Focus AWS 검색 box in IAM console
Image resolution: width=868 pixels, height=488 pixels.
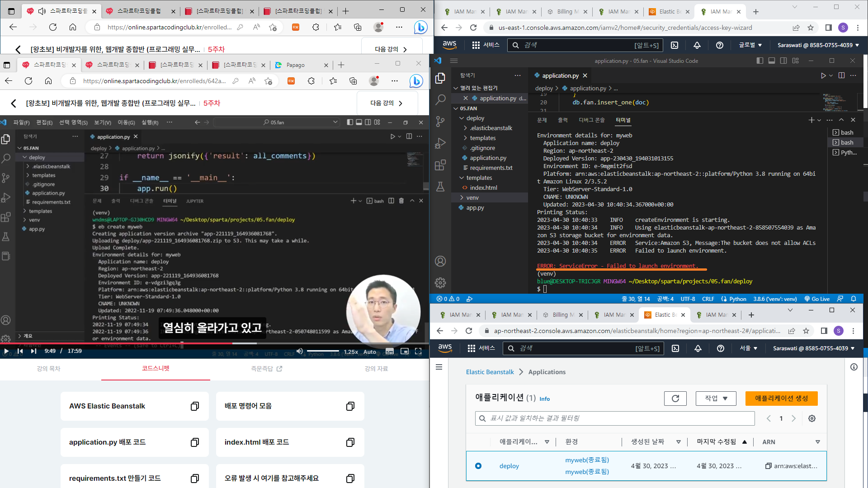585,45
